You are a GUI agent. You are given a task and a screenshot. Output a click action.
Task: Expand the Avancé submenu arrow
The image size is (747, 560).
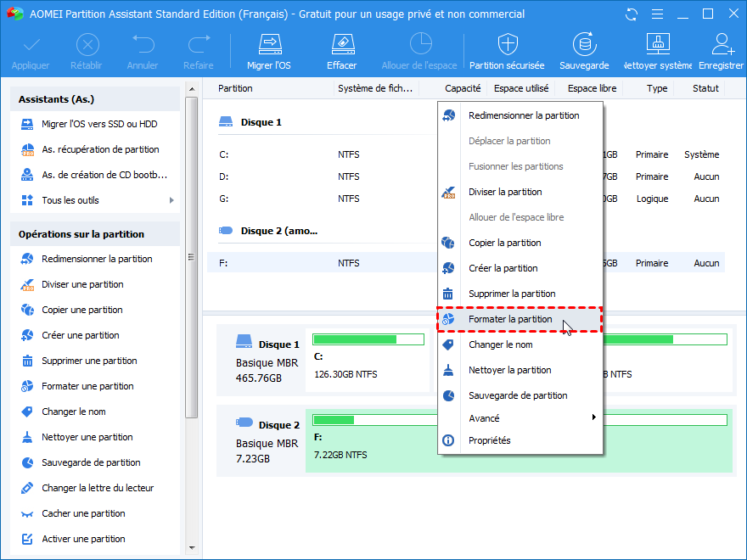click(593, 417)
